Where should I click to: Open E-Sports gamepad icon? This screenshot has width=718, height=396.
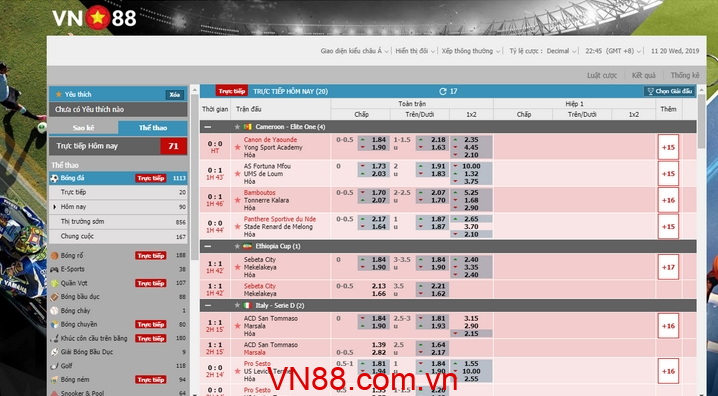click(54, 269)
